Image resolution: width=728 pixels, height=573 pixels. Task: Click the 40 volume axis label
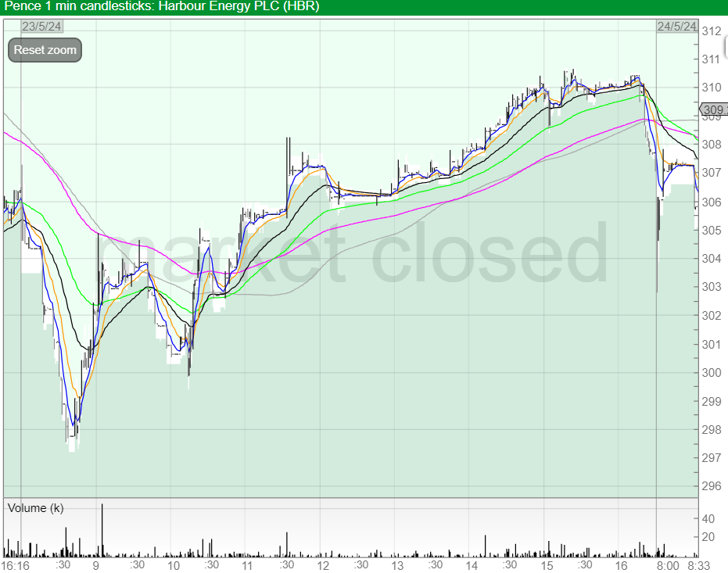708,519
